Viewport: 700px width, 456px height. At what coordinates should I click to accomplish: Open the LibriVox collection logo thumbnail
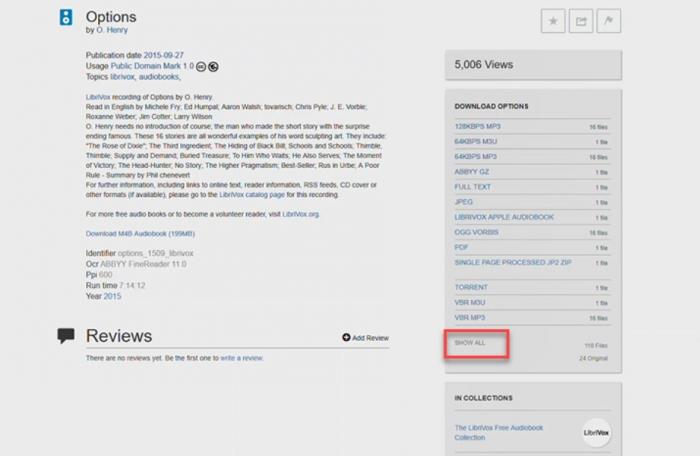tap(596, 432)
